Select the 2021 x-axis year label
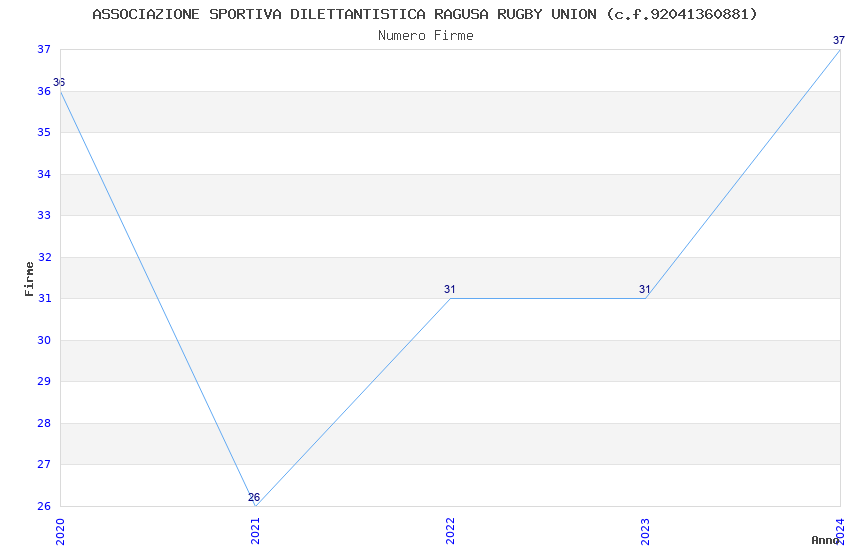The height and width of the screenshot is (550, 850). coord(255,528)
